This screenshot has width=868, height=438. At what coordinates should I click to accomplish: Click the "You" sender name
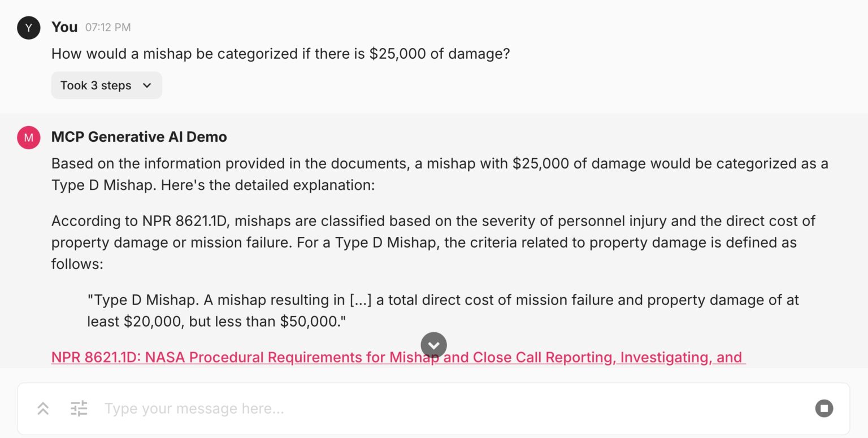click(x=64, y=27)
